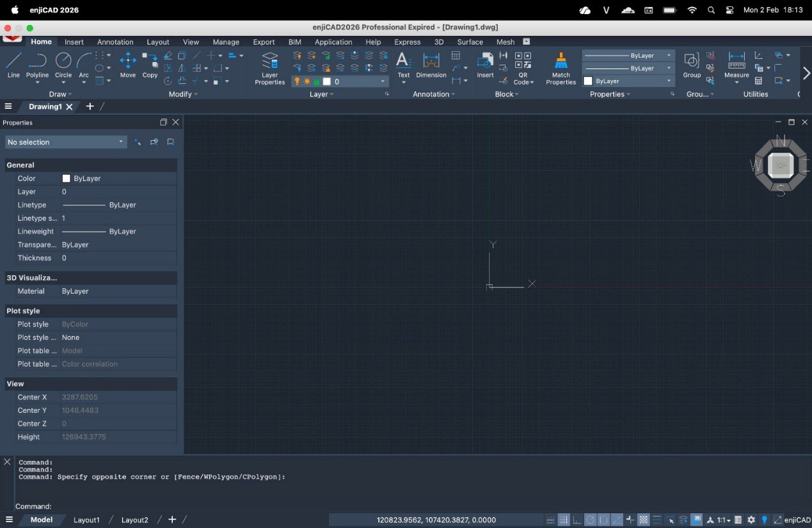Toggle polar tracking in status bar
Screen dimensions: 812x528
tap(591, 520)
